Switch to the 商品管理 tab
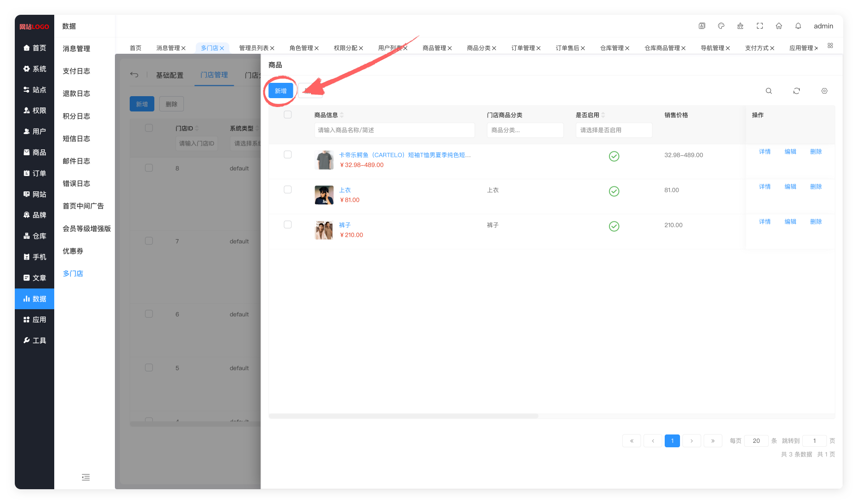This screenshot has width=858, height=504. pos(434,48)
